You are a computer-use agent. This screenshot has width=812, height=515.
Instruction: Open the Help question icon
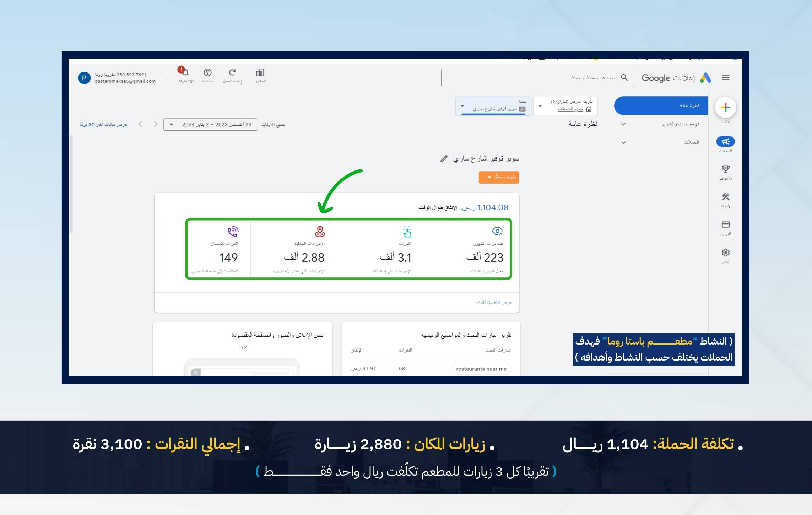207,73
